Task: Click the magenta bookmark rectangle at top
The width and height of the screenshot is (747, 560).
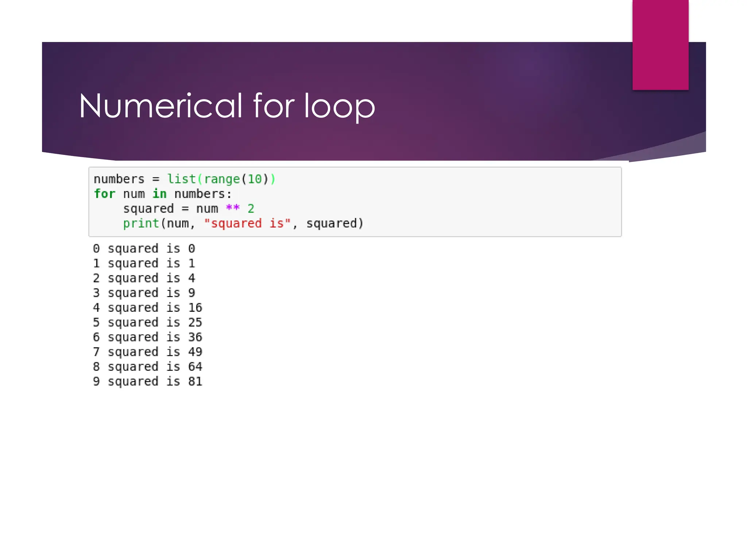Action: pos(660,45)
